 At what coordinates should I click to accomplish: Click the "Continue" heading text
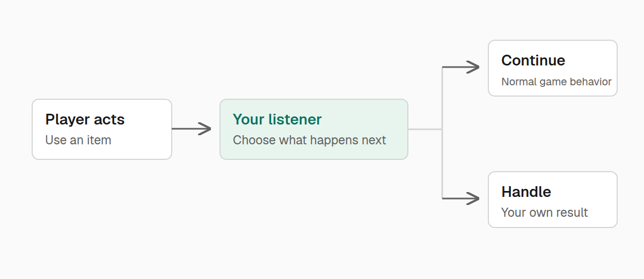coord(533,60)
